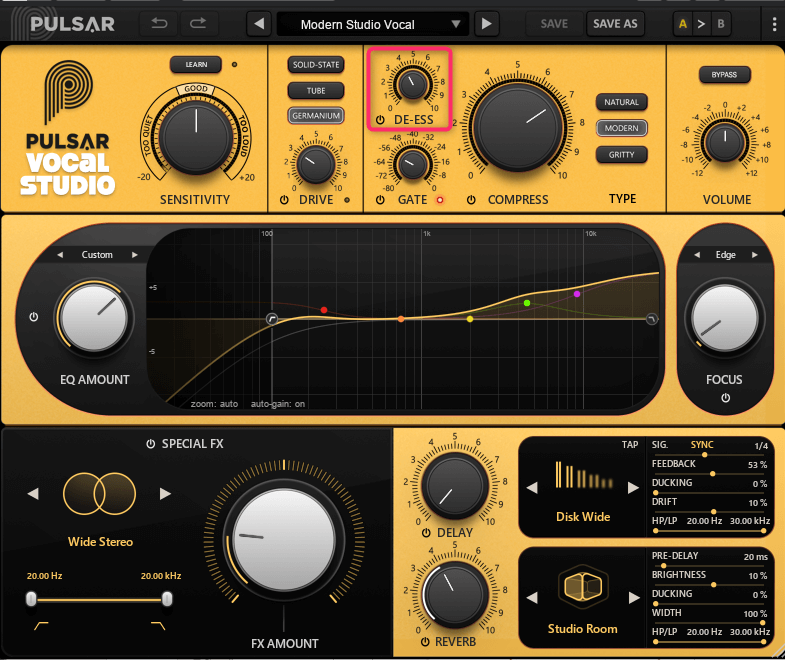The height and width of the screenshot is (660, 785).
Task: Select next delay type after Disk Wide
Action: click(633, 487)
